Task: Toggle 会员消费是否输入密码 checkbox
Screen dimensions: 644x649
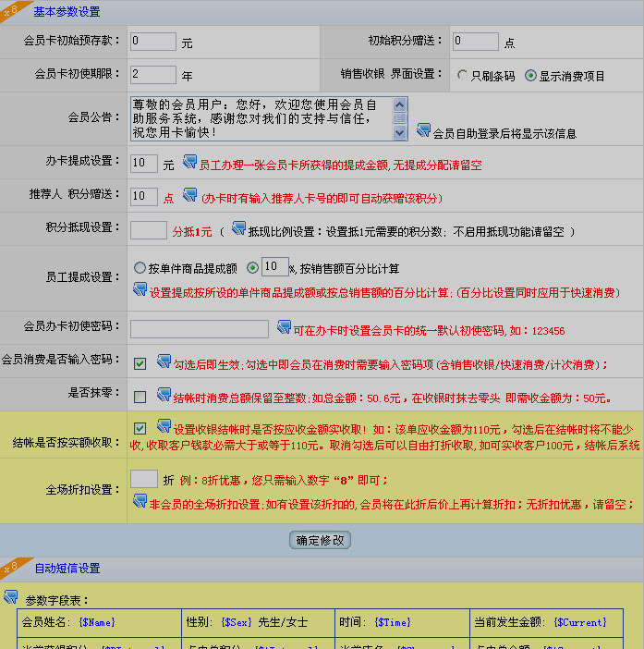Action: 140,363
